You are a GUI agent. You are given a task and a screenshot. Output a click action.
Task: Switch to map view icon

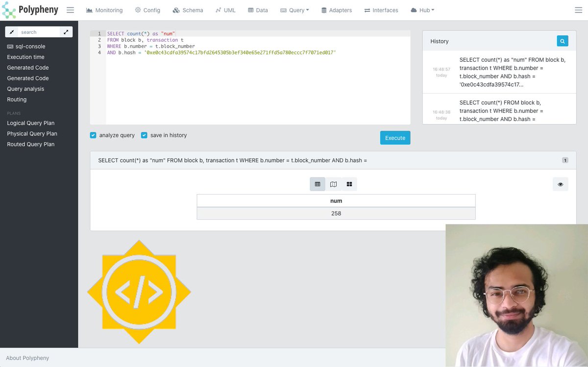pyautogui.click(x=333, y=184)
